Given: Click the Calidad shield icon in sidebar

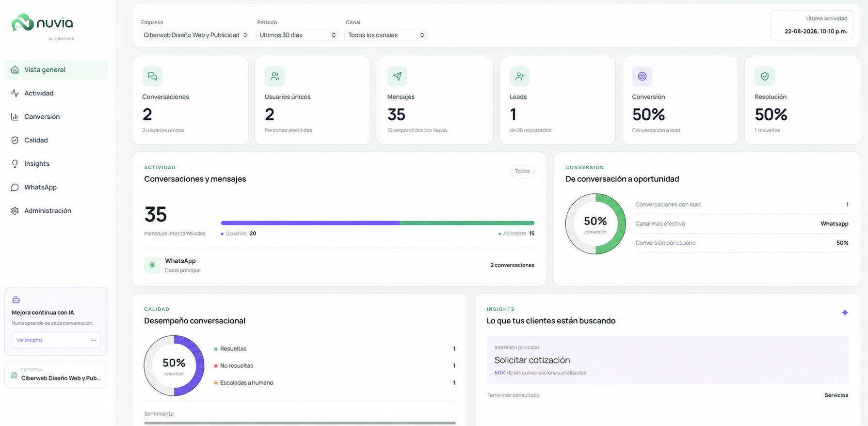Looking at the screenshot, I should click(x=15, y=140).
